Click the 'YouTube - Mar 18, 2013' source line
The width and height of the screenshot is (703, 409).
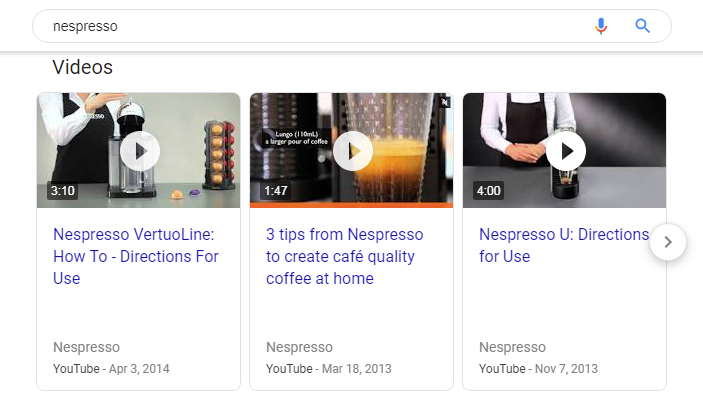[328, 369]
